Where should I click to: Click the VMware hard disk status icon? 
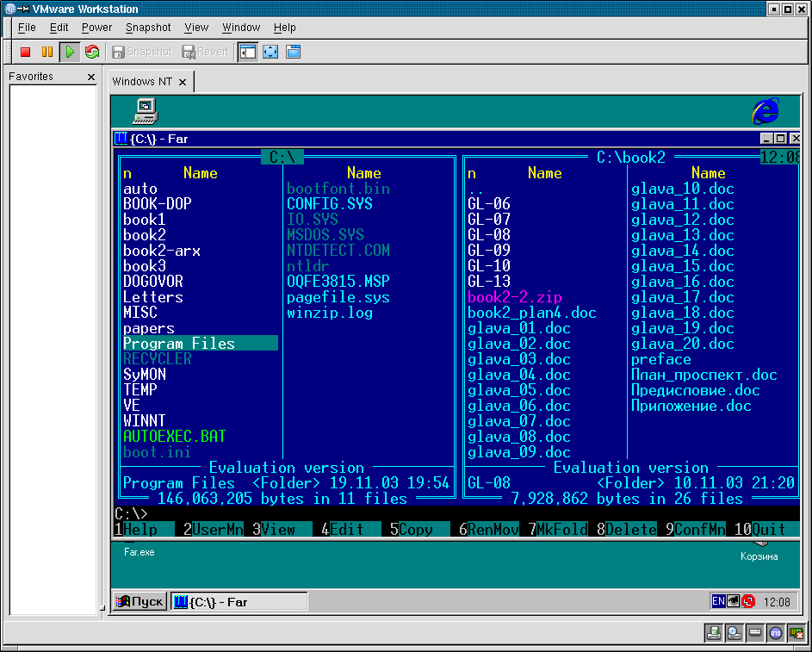tap(755, 633)
